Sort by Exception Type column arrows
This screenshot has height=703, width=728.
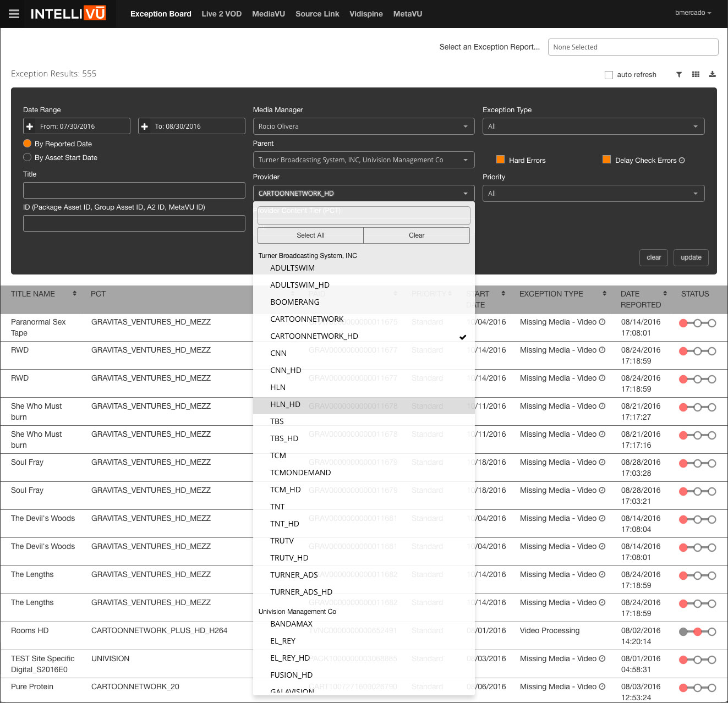pyautogui.click(x=604, y=294)
